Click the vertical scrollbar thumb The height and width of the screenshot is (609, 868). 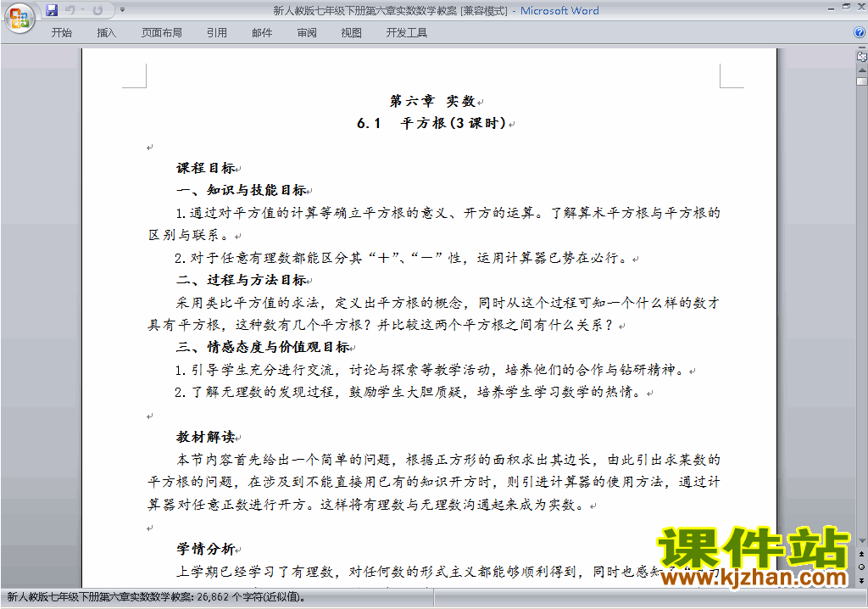pyautogui.click(x=862, y=81)
